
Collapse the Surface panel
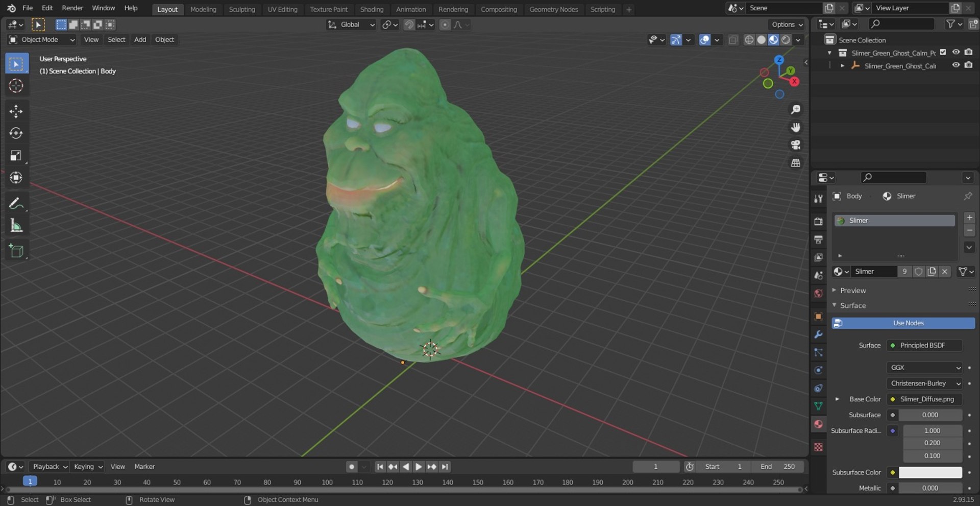(852, 305)
